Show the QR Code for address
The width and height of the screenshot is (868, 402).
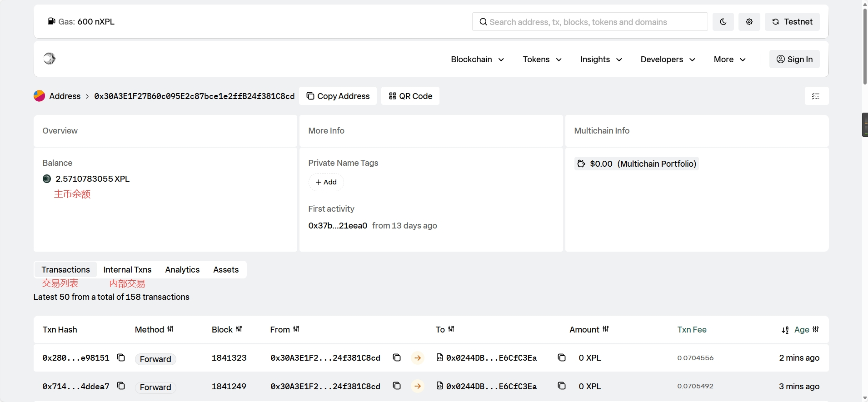(410, 96)
